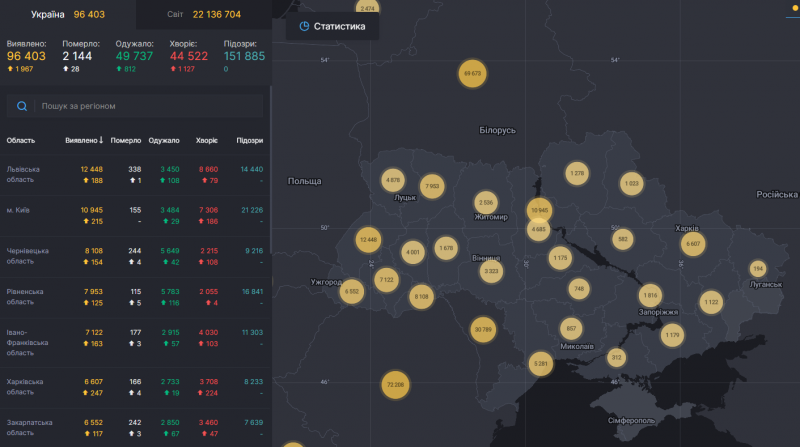Click the magnifying glass search icon
This screenshot has height=447, width=800.
click(22, 105)
